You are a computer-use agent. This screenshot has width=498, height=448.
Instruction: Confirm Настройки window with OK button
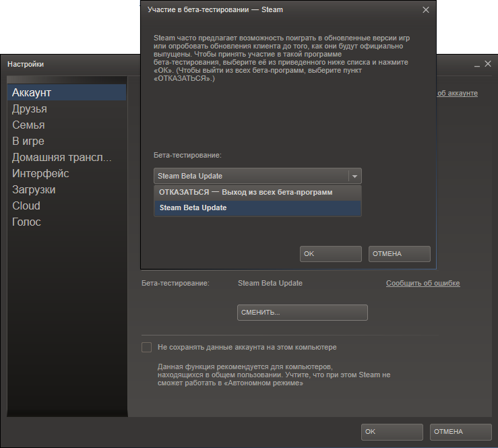click(392, 432)
